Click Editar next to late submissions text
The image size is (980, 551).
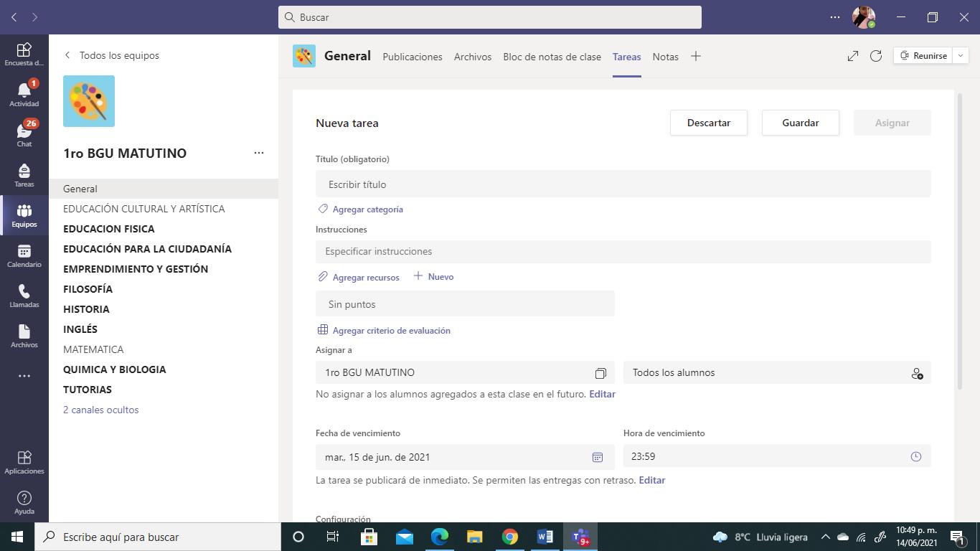tap(651, 480)
